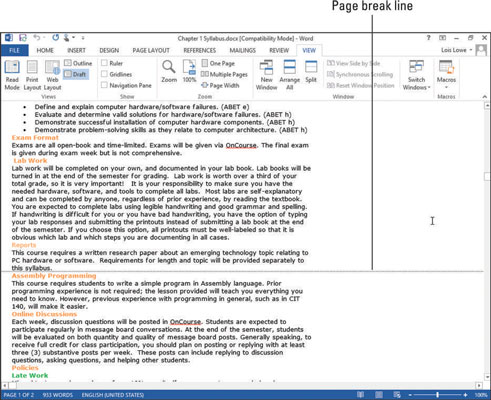Open the PAGE LAYOUT tab
This screenshot has width=491, height=400.
point(151,50)
